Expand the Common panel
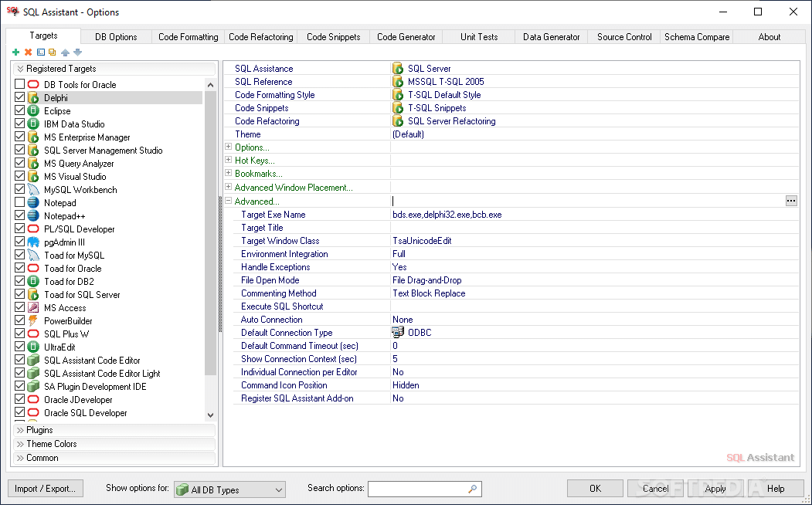This screenshot has width=812, height=508. (x=114, y=458)
